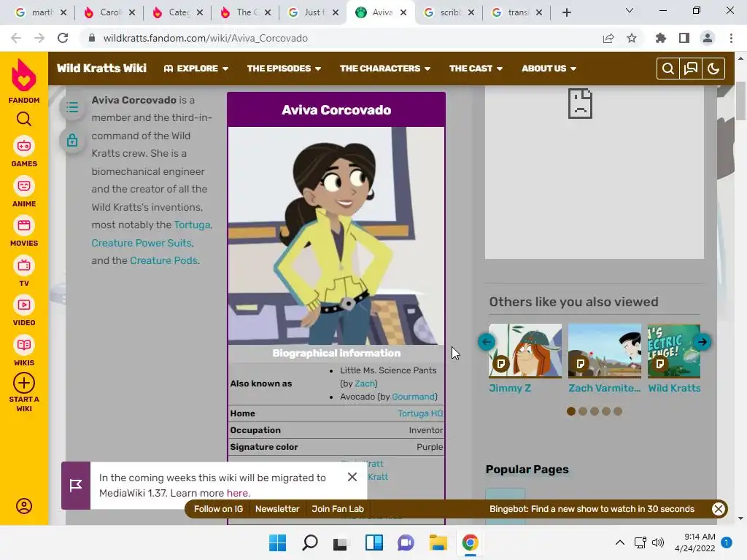
Task: Open the user profile icon in sidebar
Action: click(24, 506)
